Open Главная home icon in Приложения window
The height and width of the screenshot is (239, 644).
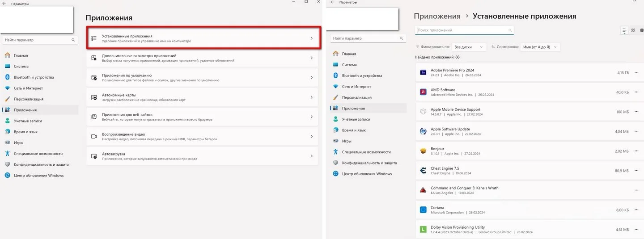point(7,55)
